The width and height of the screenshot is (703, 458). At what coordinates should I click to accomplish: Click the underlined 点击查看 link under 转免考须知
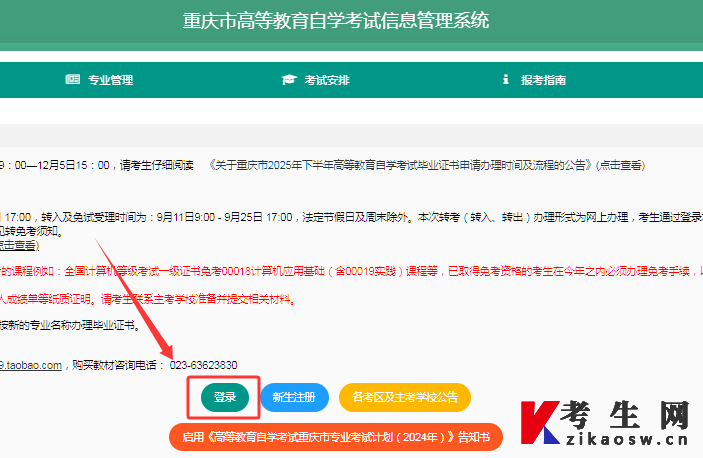(x=20, y=246)
